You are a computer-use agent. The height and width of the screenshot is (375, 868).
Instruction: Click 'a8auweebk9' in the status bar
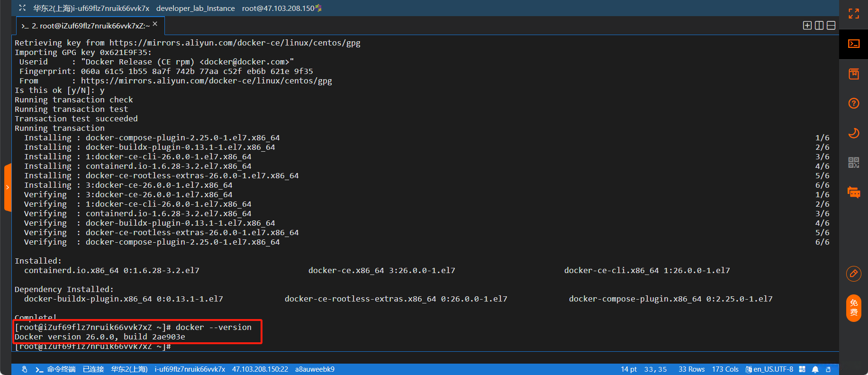315,369
